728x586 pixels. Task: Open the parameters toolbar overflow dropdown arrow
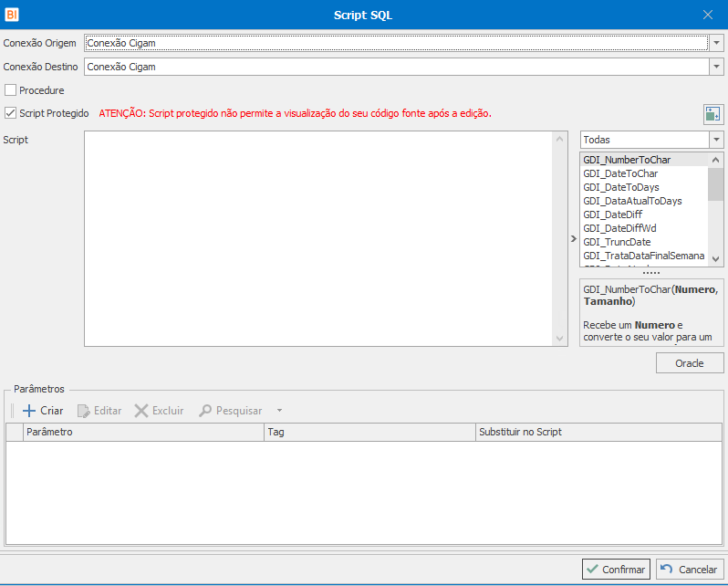(x=279, y=411)
